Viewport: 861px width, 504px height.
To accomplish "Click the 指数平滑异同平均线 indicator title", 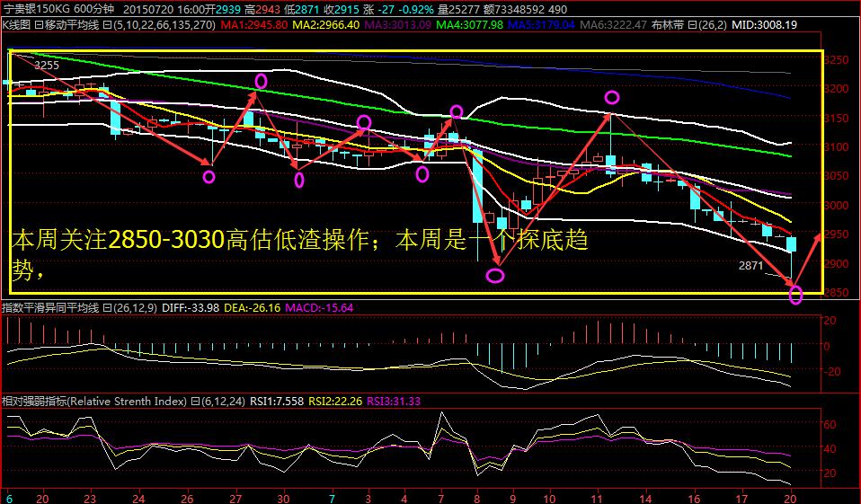I will 50,308.
